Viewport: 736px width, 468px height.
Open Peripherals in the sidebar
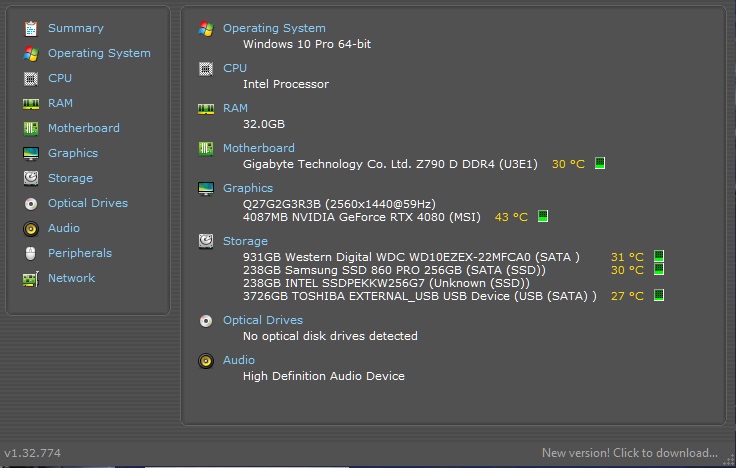80,253
